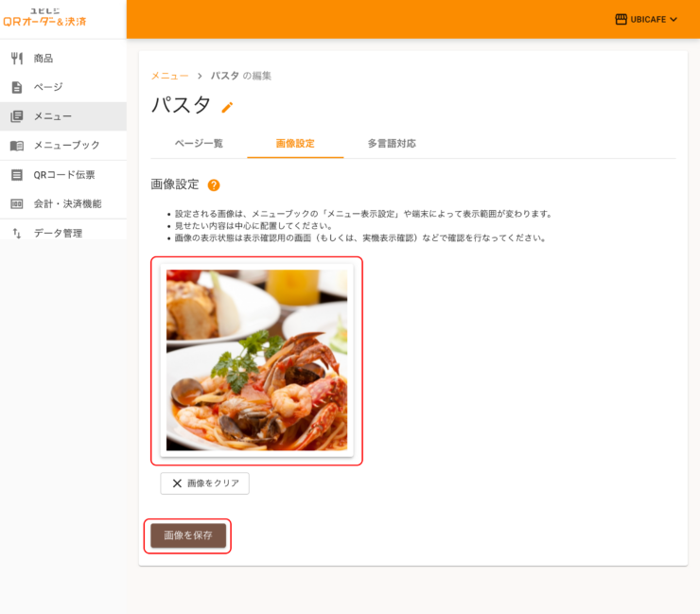Click the 画像設定 section heading
This screenshot has height=614, width=700.
[175, 184]
